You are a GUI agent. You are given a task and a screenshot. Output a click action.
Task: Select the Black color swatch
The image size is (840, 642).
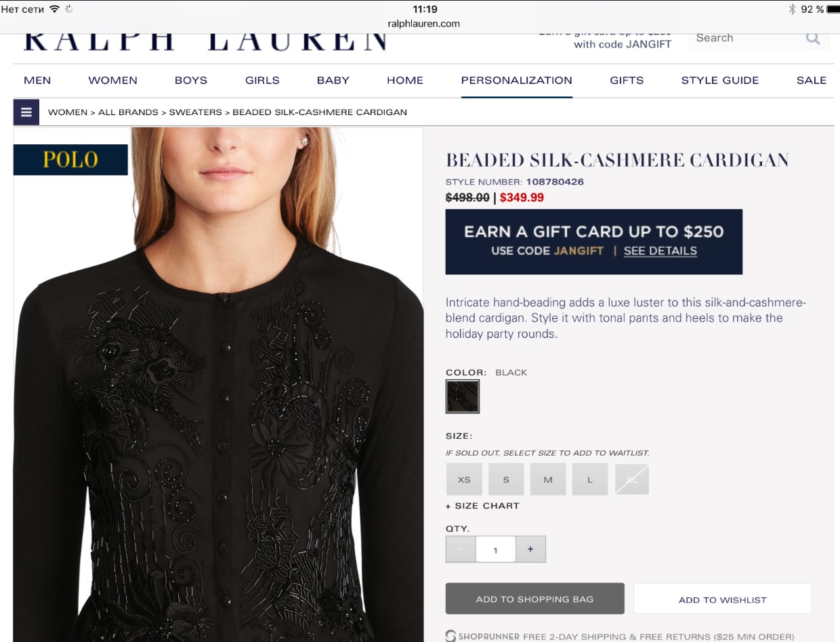point(463,396)
